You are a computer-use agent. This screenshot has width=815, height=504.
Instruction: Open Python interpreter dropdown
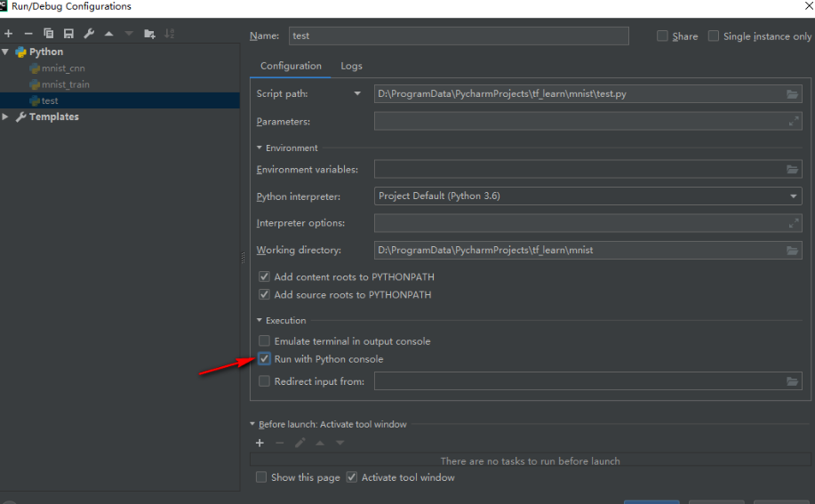793,196
